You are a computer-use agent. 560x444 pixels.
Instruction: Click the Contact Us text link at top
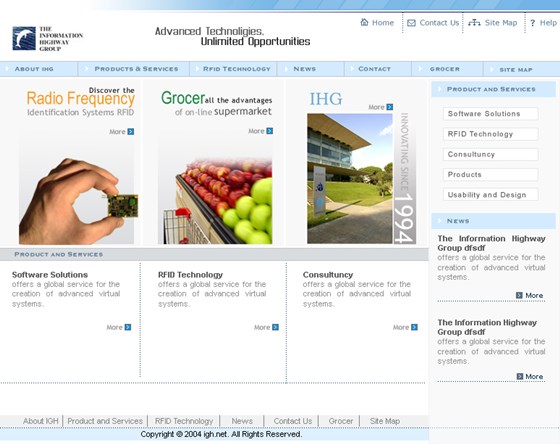click(x=439, y=23)
